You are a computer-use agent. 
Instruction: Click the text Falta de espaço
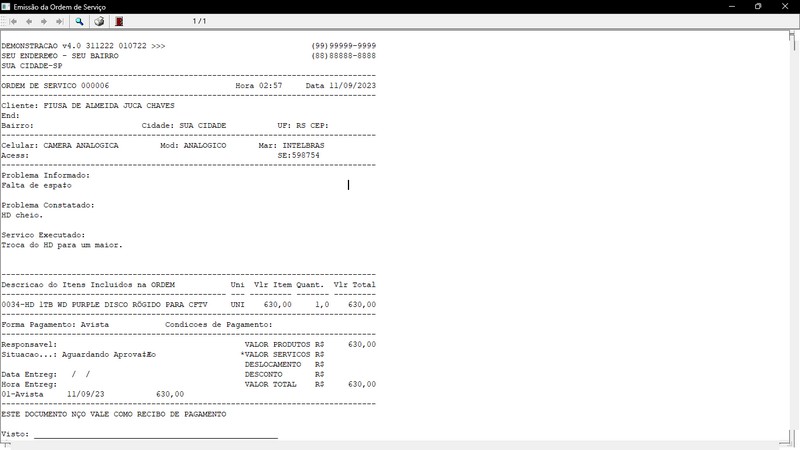pyautogui.click(x=36, y=185)
